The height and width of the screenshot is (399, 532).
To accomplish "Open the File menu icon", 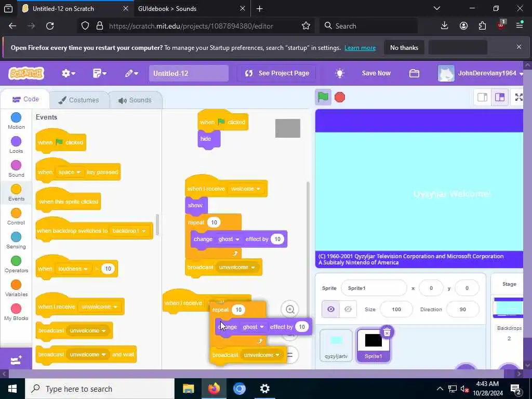I will 99,73.
